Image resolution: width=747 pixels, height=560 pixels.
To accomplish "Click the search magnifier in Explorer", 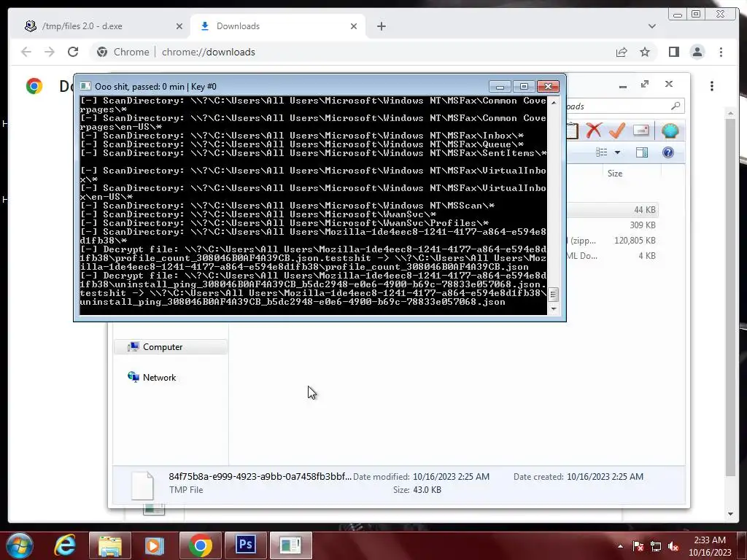I will pos(676,106).
